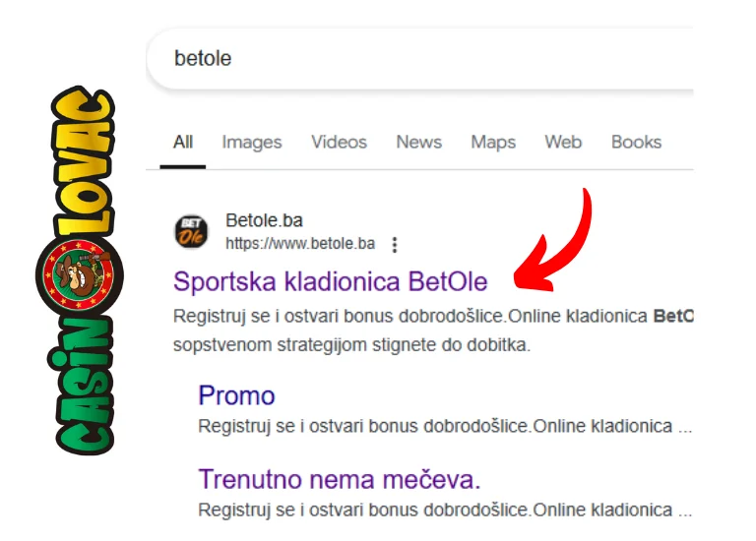Open the Books results tab
Screen dimensions: 756x541
tap(636, 142)
